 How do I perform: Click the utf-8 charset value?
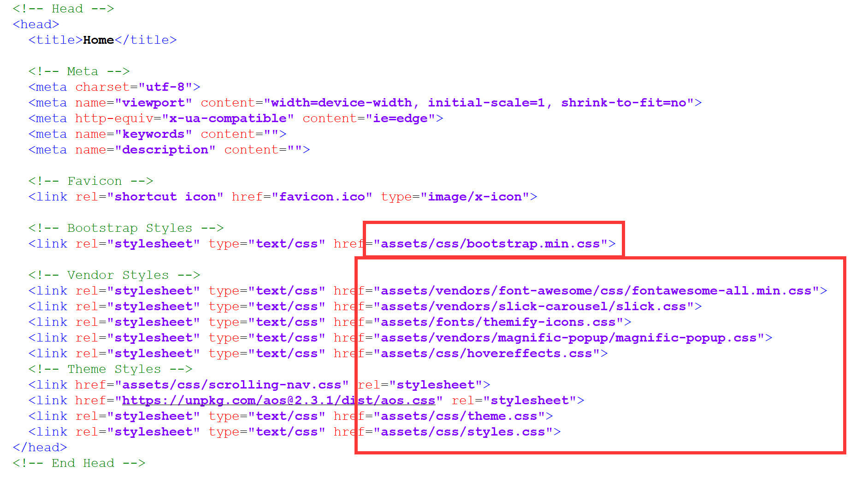pos(165,87)
